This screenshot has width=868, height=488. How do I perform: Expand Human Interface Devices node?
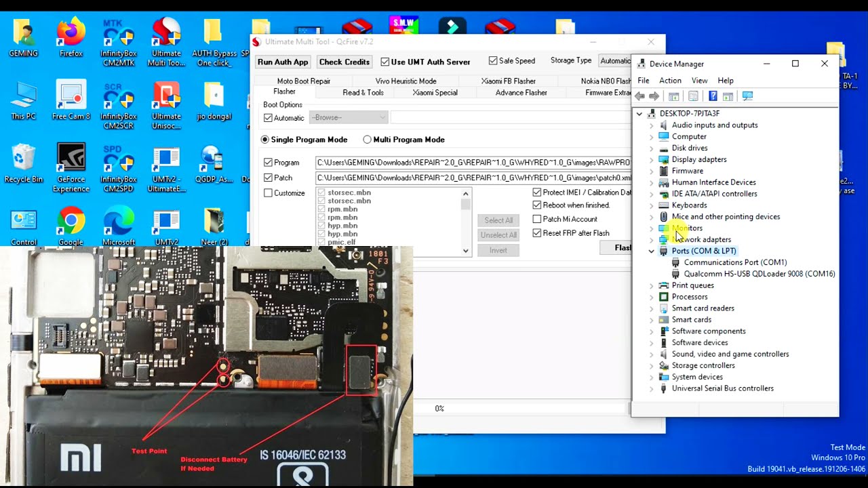click(x=652, y=182)
